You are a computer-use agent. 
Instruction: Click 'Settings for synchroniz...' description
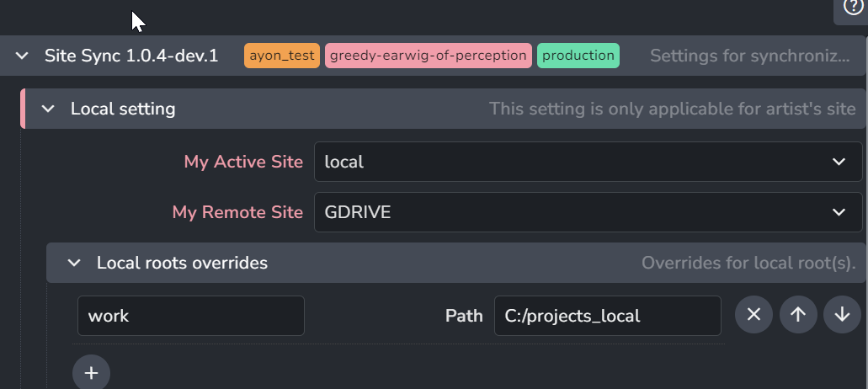click(x=749, y=56)
